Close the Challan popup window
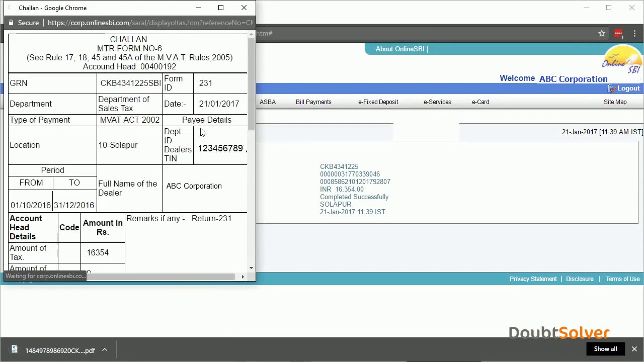This screenshot has width=644, height=362. click(244, 8)
